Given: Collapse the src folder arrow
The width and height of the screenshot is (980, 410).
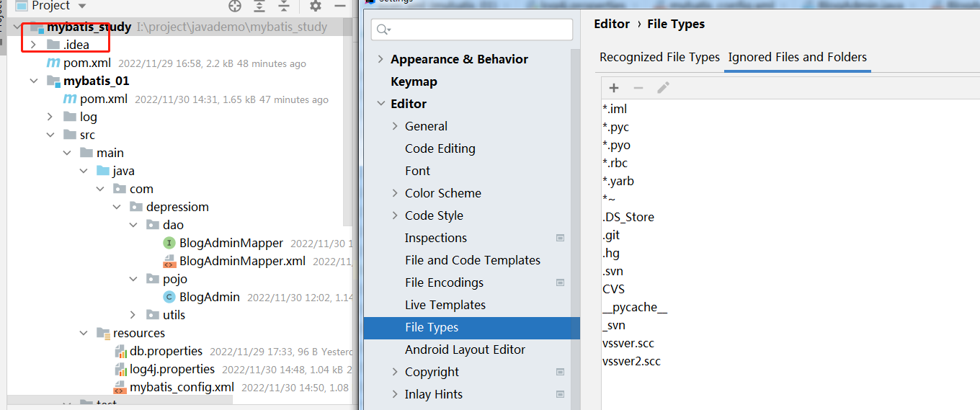Looking at the screenshot, I should pos(50,135).
